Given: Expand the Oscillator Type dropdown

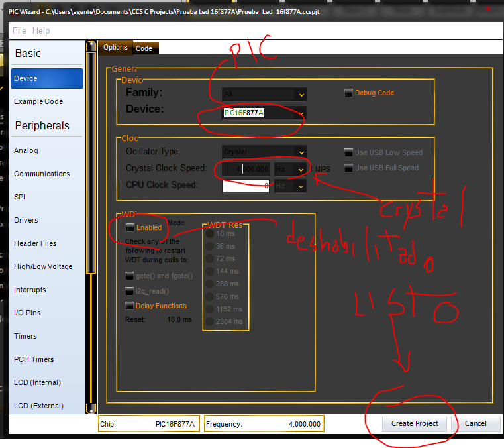Looking at the screenshot, I should (301, 152).
